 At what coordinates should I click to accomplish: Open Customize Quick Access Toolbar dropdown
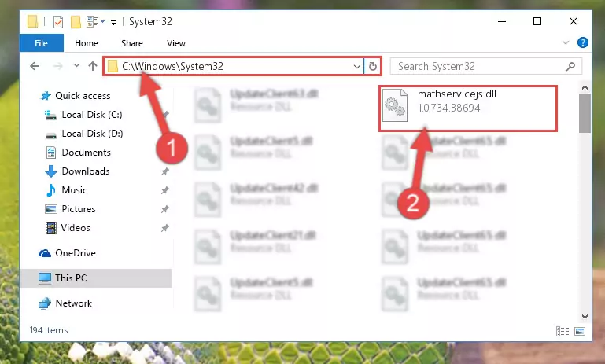113,23
